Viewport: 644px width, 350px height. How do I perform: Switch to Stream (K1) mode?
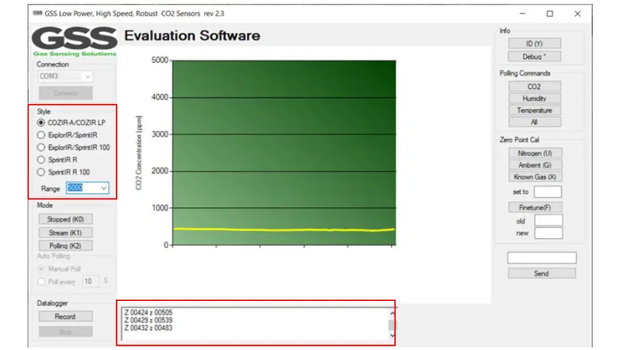66,233
